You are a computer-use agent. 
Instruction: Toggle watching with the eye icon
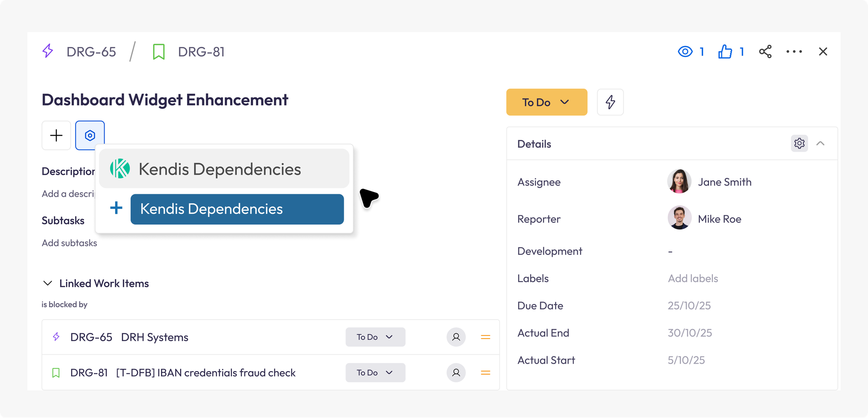(685, 51)
